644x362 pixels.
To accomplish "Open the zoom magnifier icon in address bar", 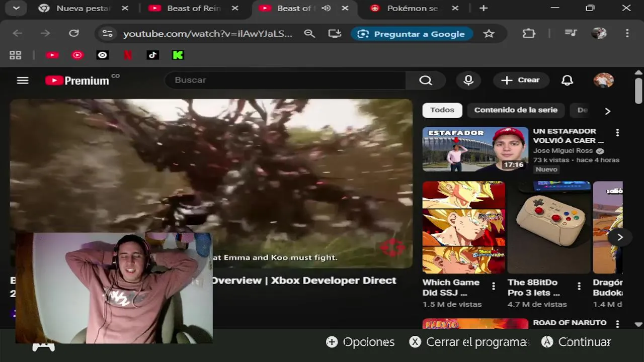I will pos(309,34).
